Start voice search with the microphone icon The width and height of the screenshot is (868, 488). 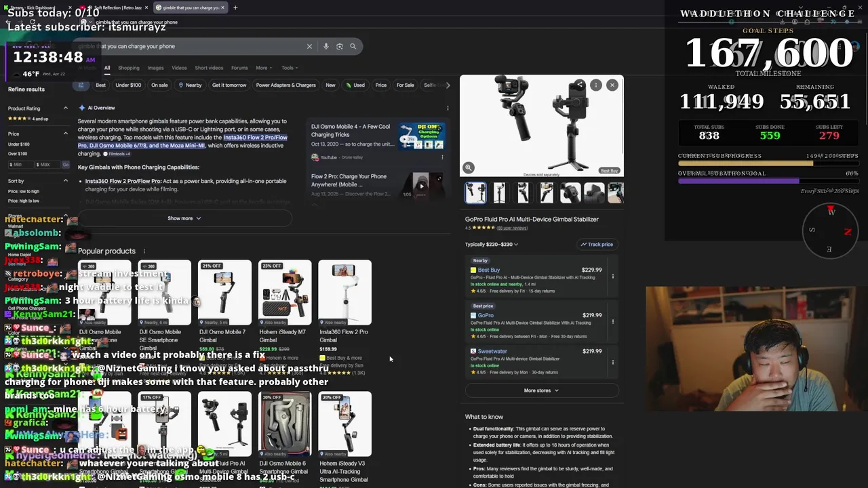coord(326,46)
